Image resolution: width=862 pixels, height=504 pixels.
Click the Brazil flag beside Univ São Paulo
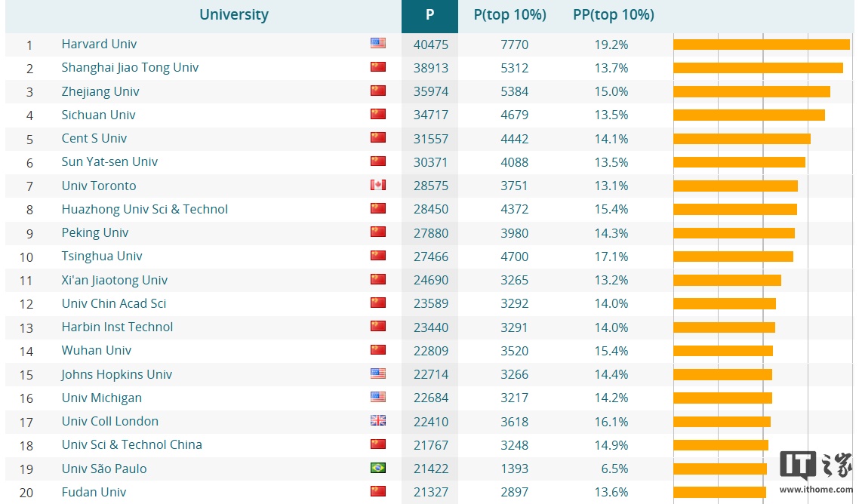pyautogui.click(x=377, y=468)
